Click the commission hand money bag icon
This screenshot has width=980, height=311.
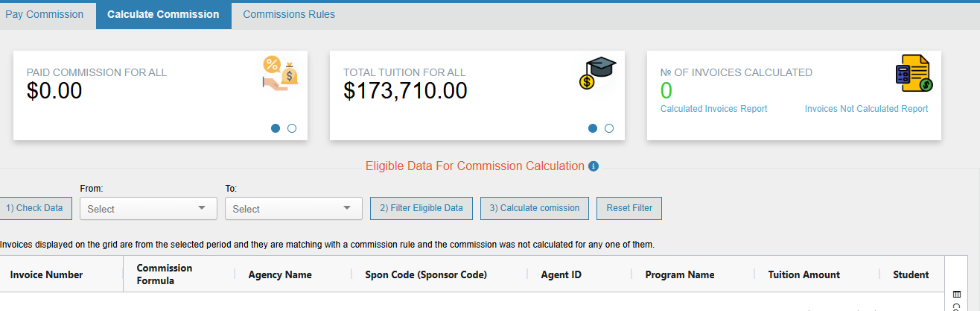point(280,73)
